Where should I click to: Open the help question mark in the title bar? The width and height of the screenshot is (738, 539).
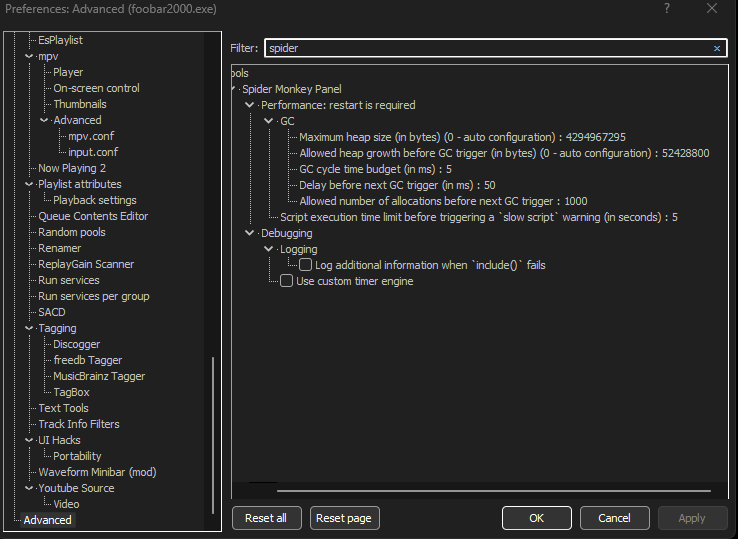click(x=666, y=8)
